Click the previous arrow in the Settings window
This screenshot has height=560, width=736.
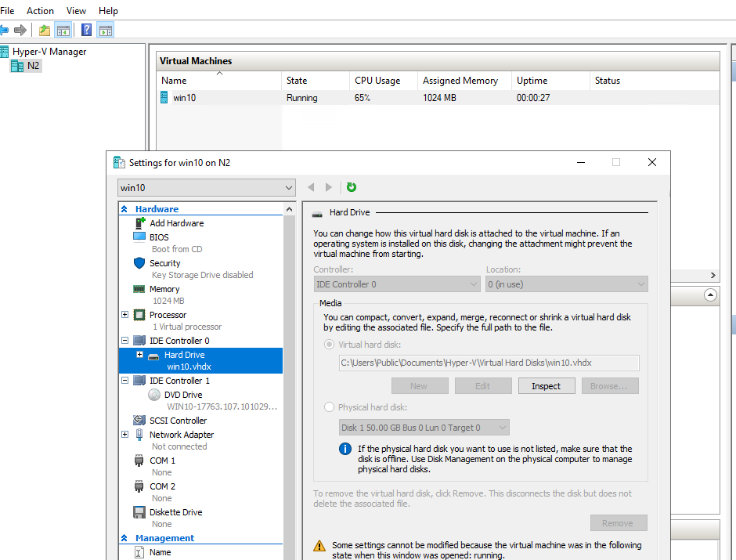click(x=311, y=187)
